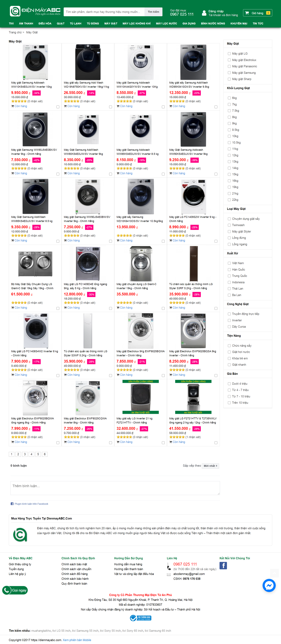Open the shopping cart Giỏ hàng
Screen dimensions: 281x644
(257, 13)
